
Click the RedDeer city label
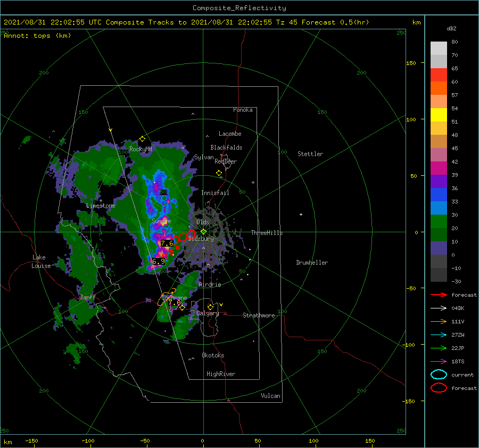click(226, 161)
